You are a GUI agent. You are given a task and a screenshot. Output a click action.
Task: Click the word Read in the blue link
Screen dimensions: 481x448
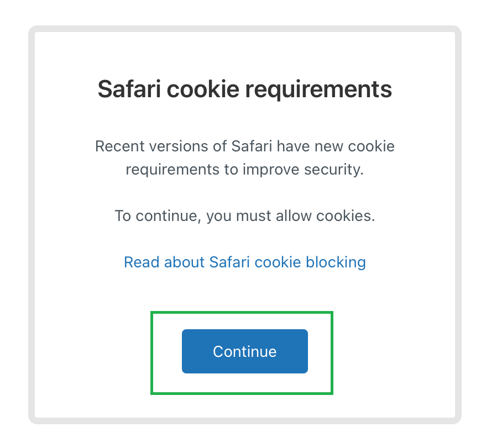tap(142, 262)
